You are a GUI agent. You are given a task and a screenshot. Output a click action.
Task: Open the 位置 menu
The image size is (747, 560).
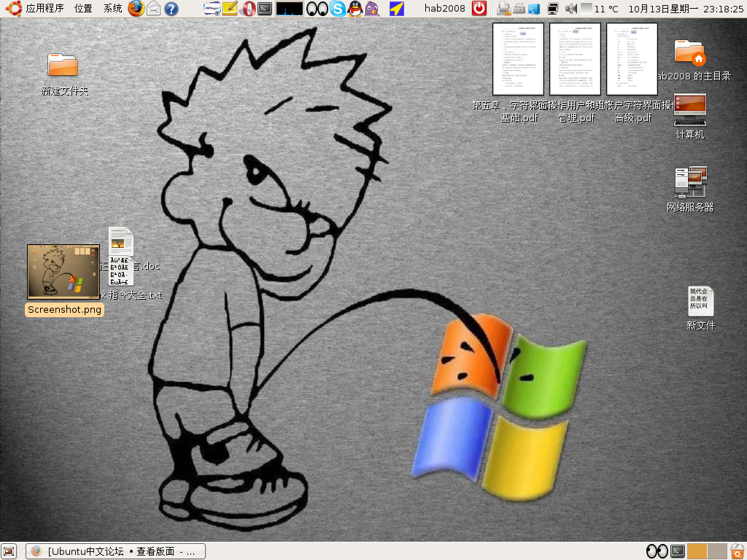[x=83, y=8]
